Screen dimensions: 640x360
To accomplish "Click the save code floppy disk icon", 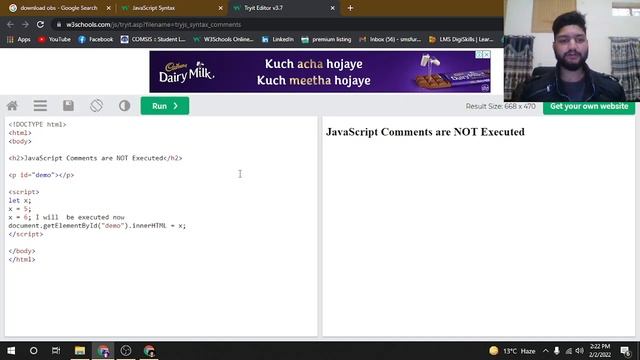I will tap(68, 106).
